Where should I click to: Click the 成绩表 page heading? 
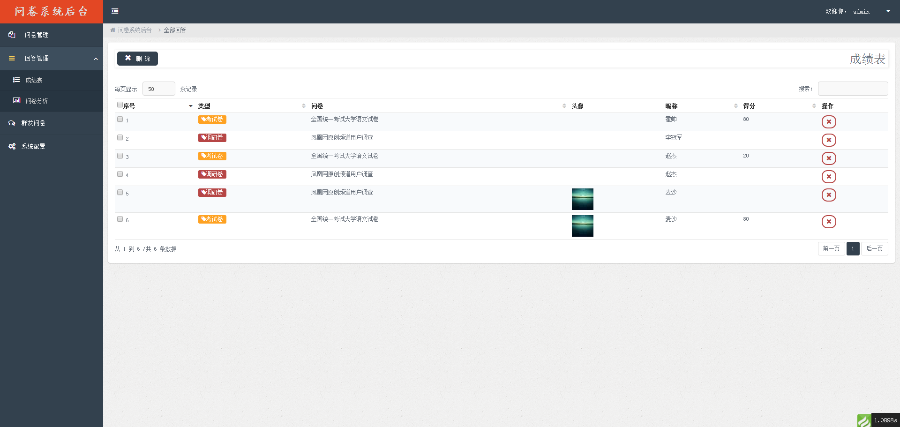click(x=867, y=59)
